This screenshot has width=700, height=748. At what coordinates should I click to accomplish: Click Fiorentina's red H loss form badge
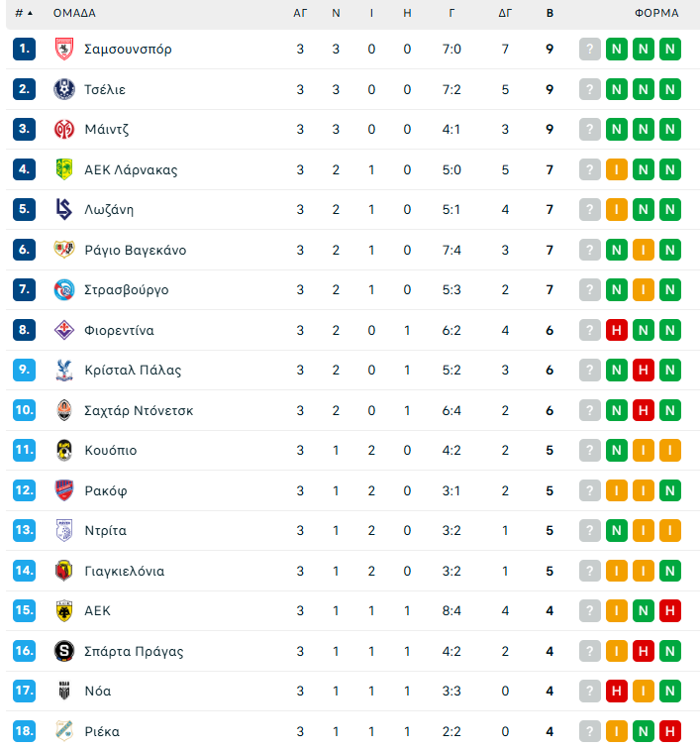pyautogui.click(x=617, y=330)
